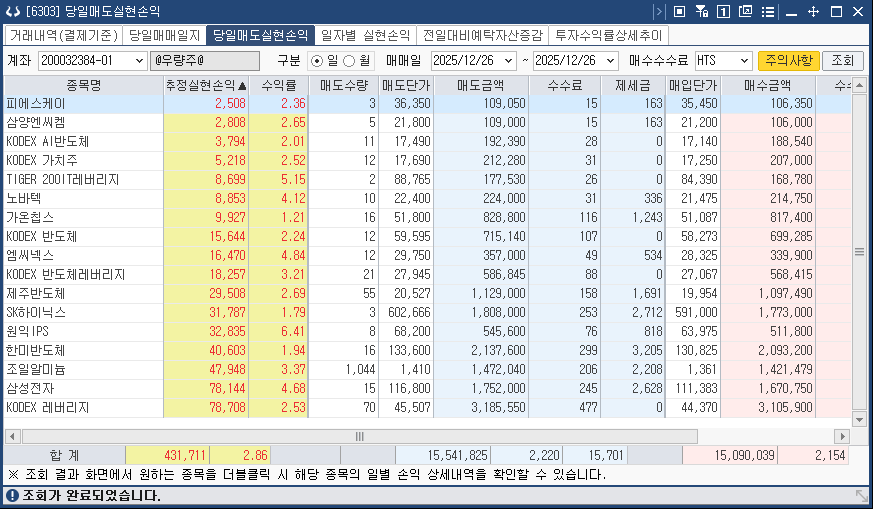Select the SK하이닉스 row name

(x=36, y=312)
